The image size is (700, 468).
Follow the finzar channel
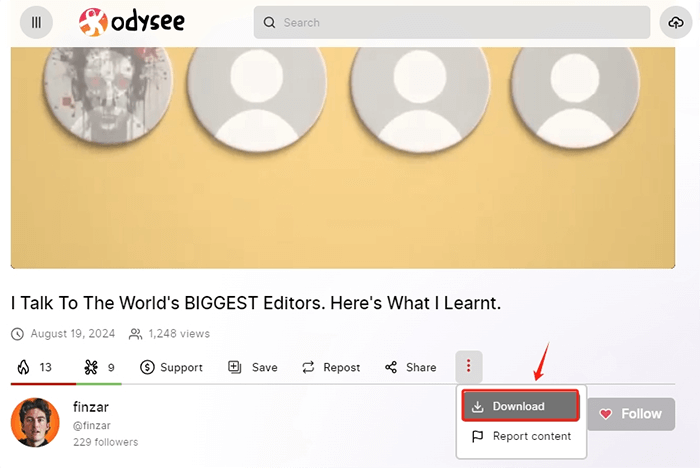(631, 414)
